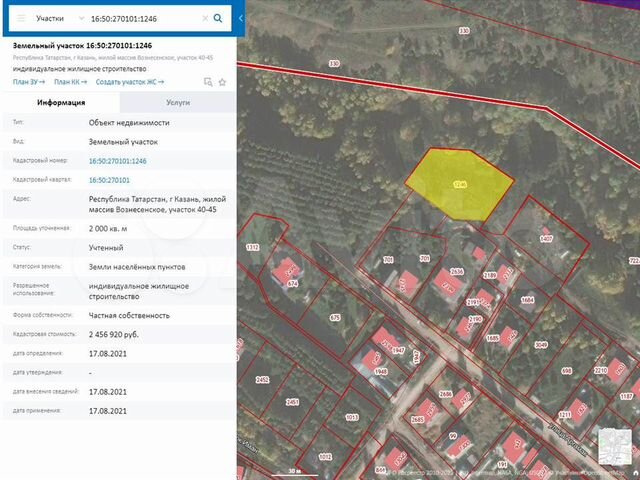
Task: Switch to the Информация tab
Action: (x=61, y=102)
